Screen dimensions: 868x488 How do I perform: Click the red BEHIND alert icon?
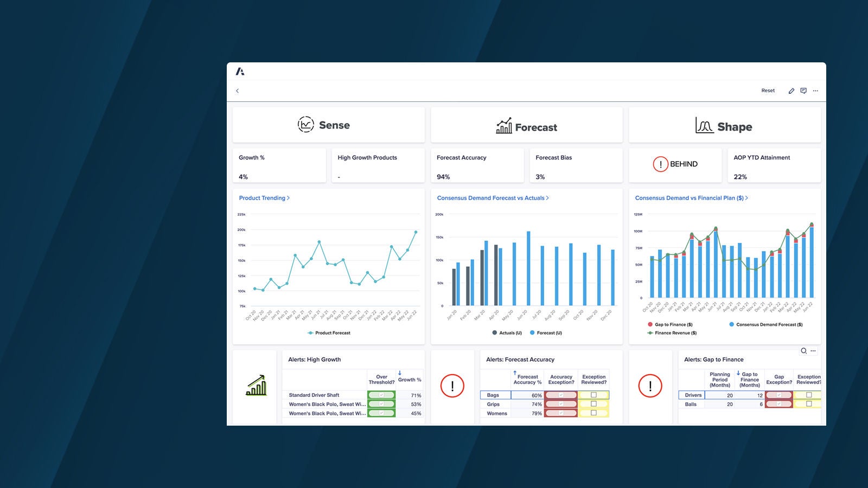(x=660, y=164)
